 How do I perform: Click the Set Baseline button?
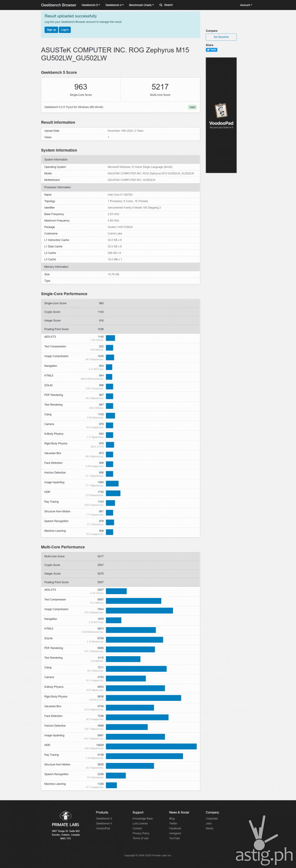221,37
